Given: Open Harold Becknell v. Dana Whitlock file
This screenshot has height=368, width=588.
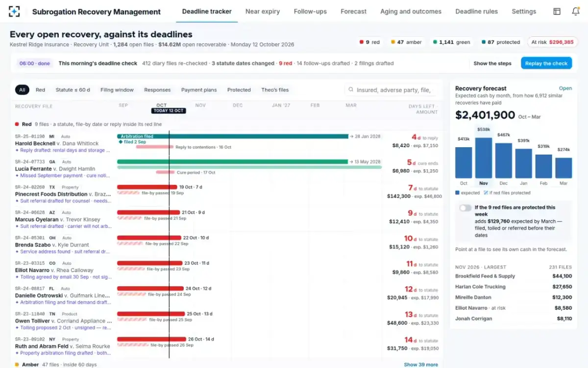Looking at the screenshot, I should (x=57, y=143).
